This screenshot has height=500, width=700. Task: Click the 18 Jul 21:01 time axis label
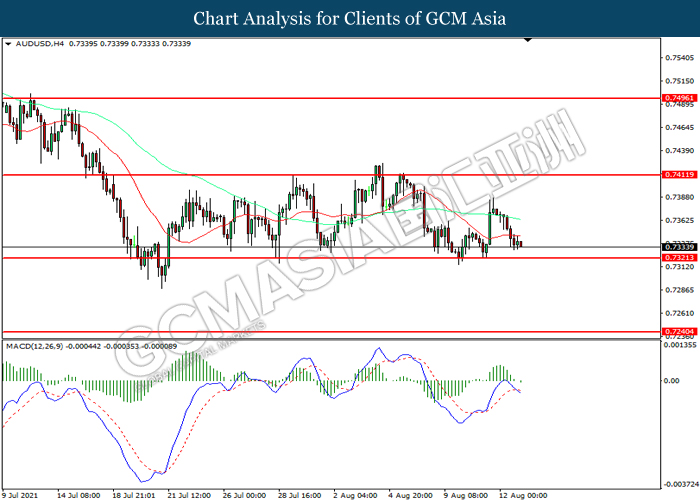[132, 494]
